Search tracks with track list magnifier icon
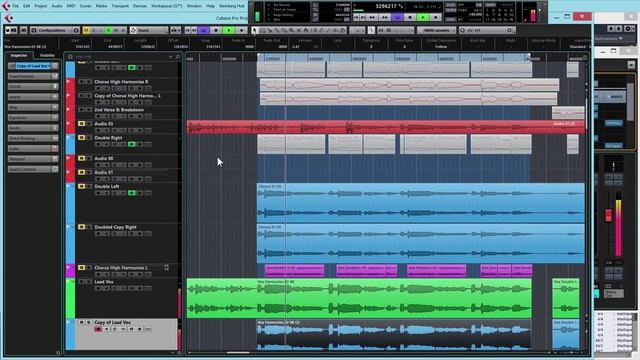 (x=178, y=57)
